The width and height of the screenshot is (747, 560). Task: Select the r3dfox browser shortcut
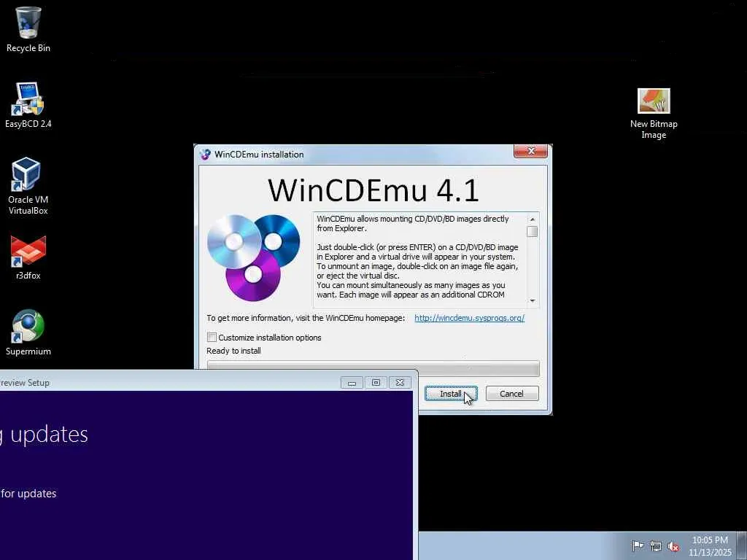[x=28, y=257]
